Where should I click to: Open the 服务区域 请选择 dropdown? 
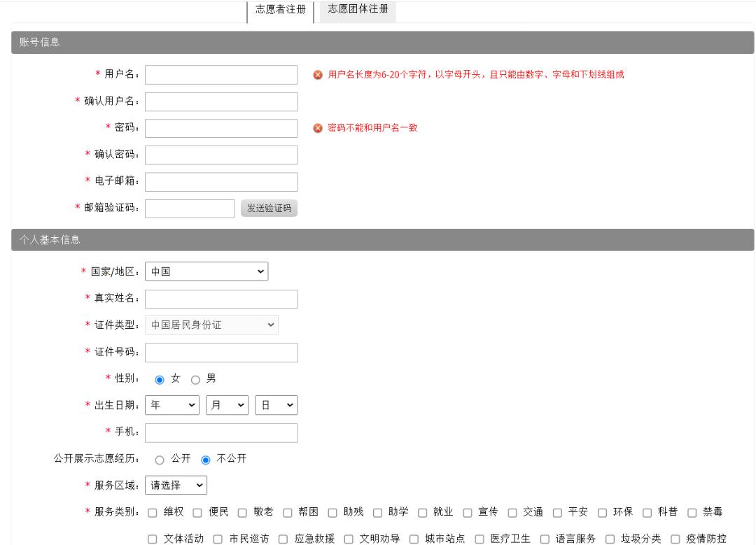(x=176, y=485)
